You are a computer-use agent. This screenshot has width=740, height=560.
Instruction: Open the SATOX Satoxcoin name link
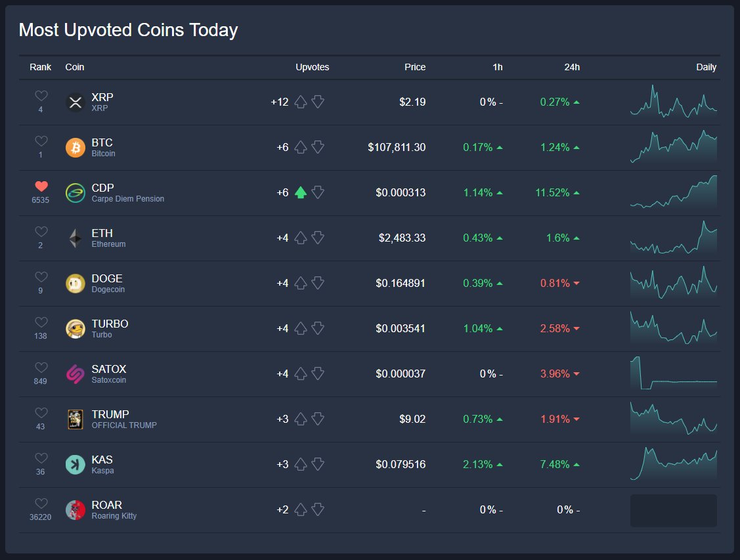pos(109,374)
